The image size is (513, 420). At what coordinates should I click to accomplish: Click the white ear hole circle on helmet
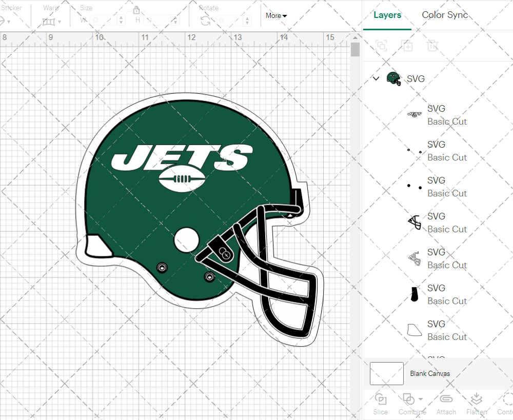[x=187, y=240]
